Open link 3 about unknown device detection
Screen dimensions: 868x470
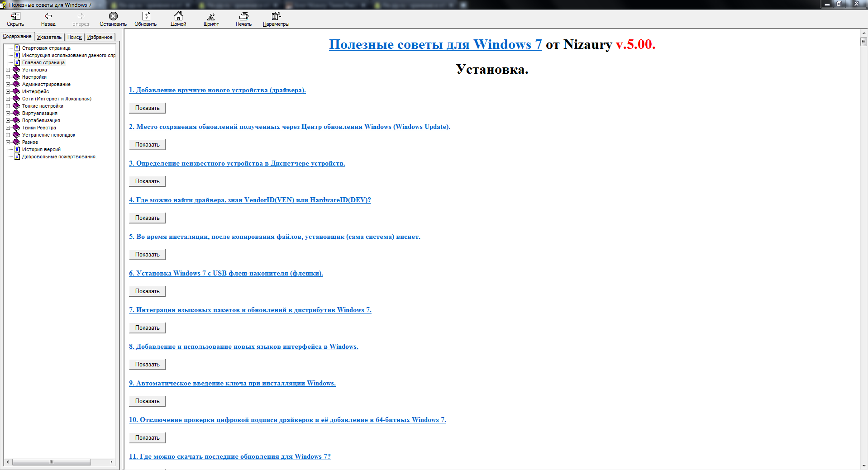(x=237, y=163)
